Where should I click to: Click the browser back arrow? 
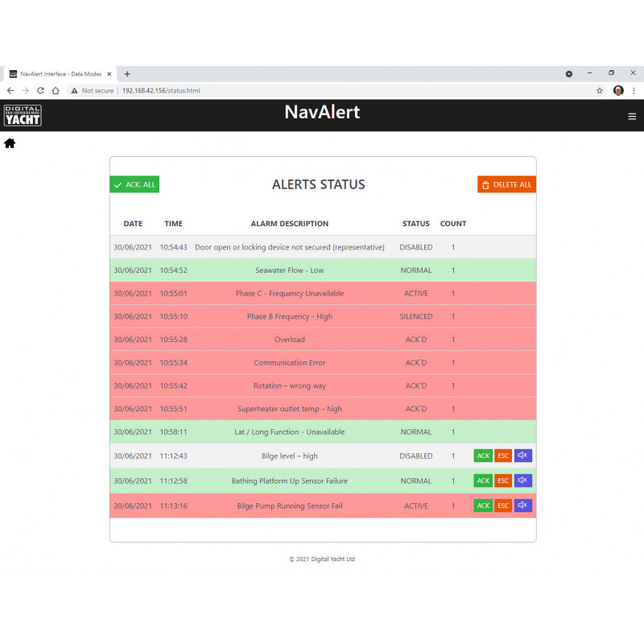(10, 91)
